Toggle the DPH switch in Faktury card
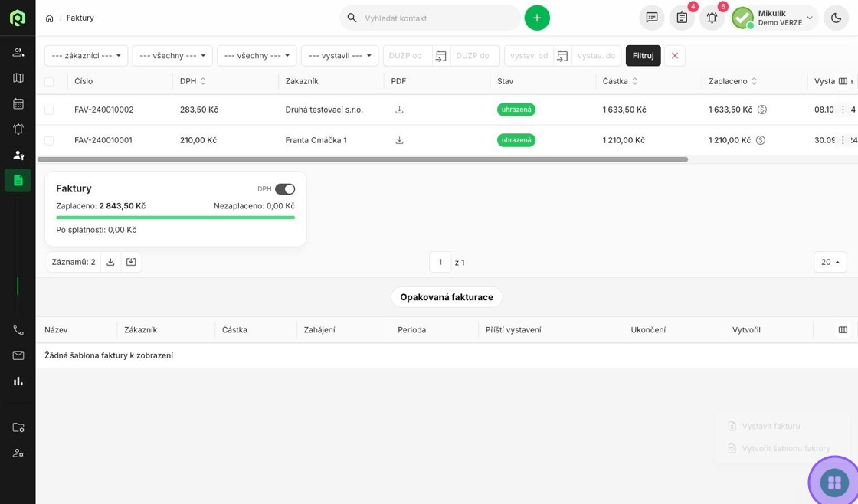This screenshot has height=504, width=858. (x=285, y=188)
